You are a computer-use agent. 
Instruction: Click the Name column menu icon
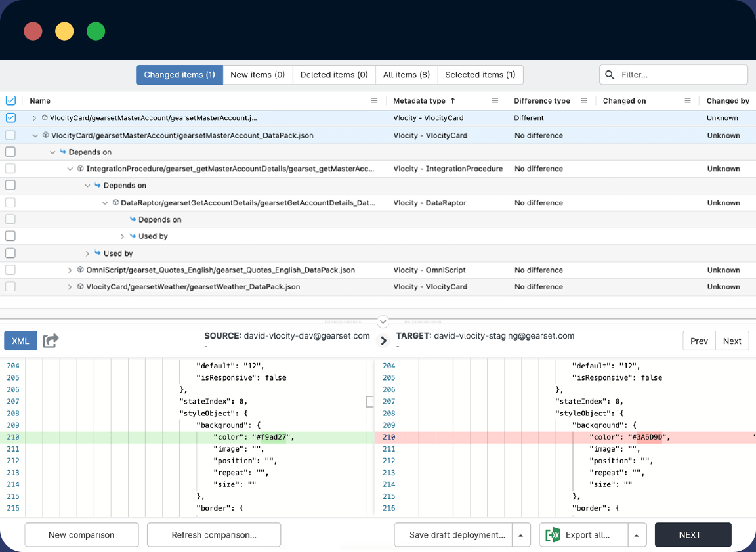click(x=374, y=101)
